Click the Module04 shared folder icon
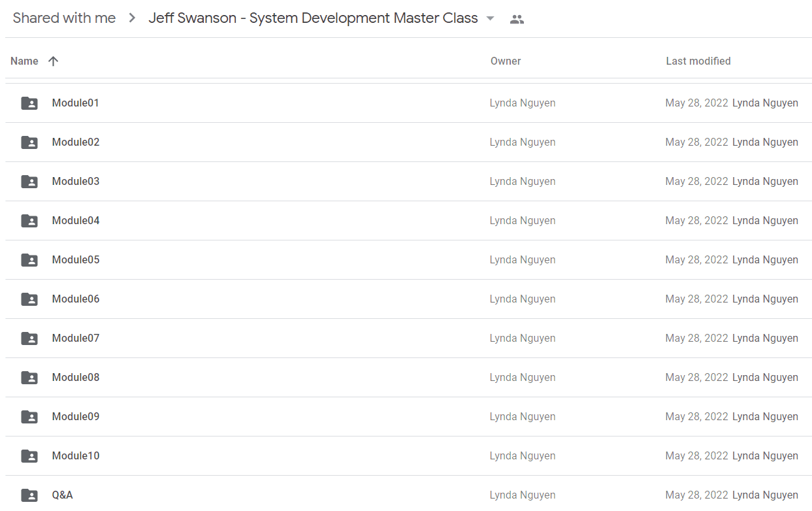 (29, 221)
